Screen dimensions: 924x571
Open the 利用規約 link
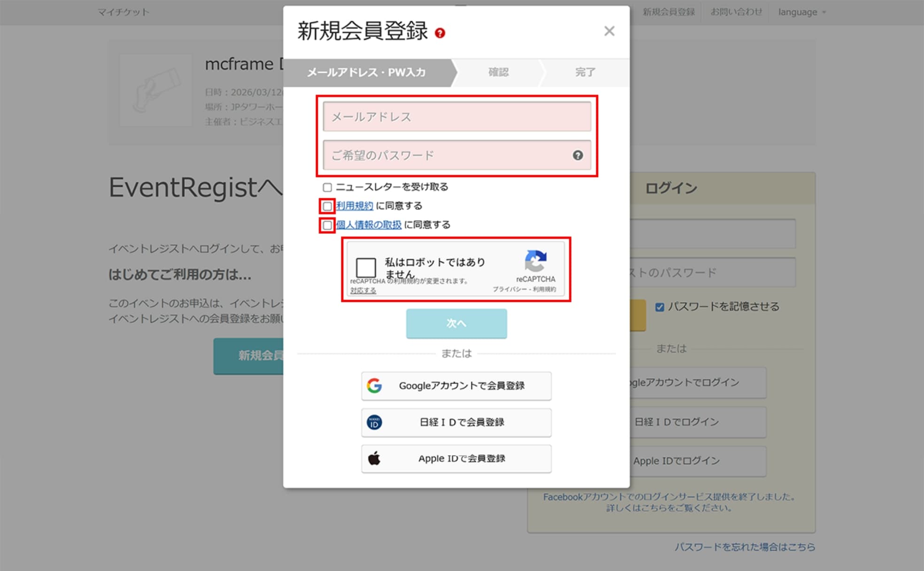click(354, 206)
